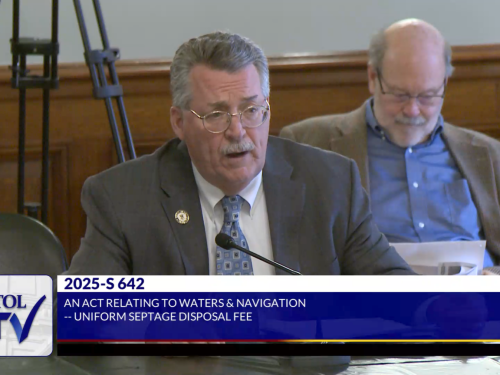This screenshot has height=375, width=500.
Task: Click the Capitol TV logo
Action: pyautogui.click(x=26, y=315)
